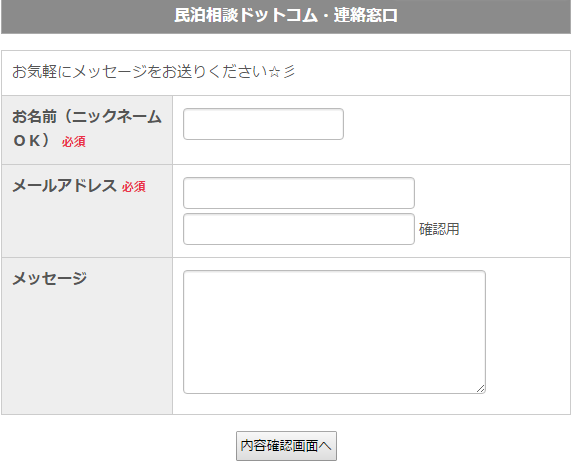
Task: Select the お名前(ニックネーム label text
Action: (x=87, y=116)
